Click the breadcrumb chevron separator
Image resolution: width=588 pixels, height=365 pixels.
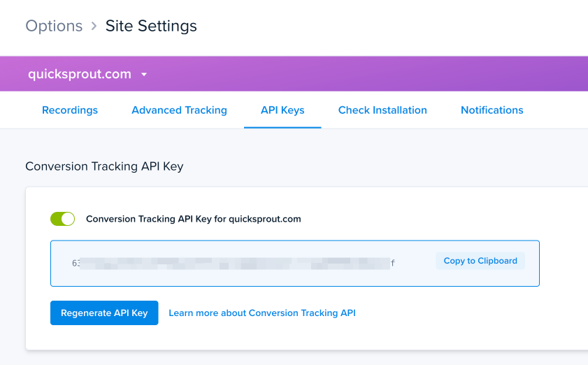pos(94,27)
